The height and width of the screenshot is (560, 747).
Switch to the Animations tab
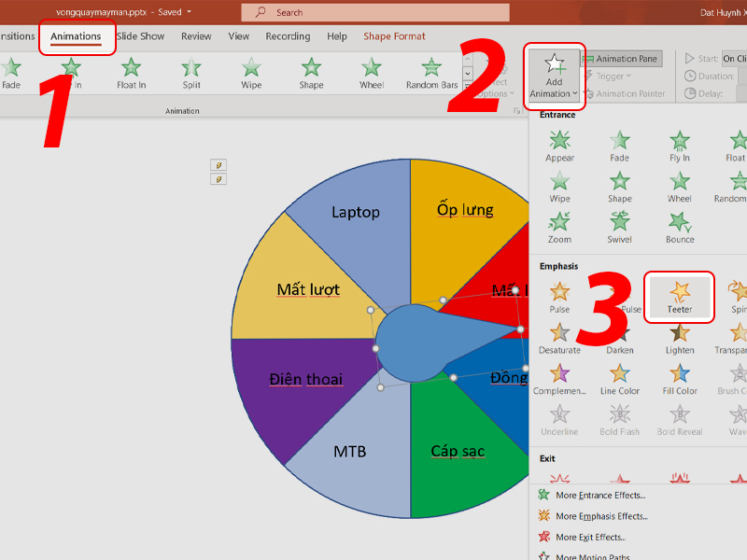[76, 36]
